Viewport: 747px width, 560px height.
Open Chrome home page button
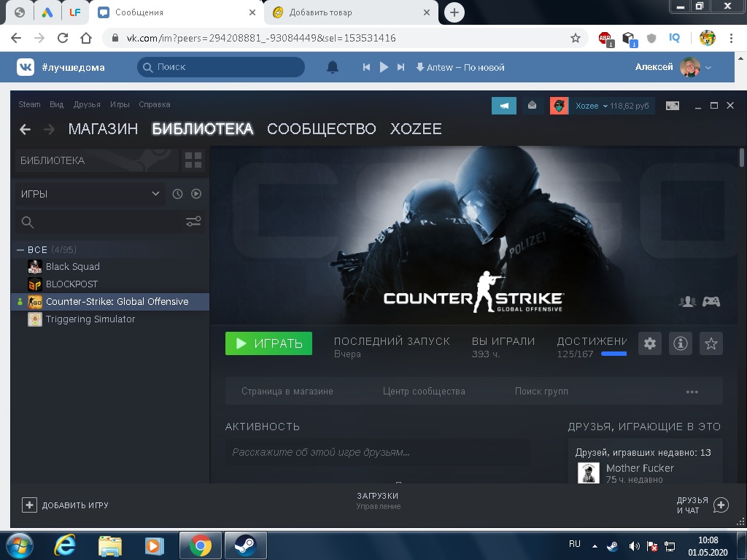(x=86, y=38)
